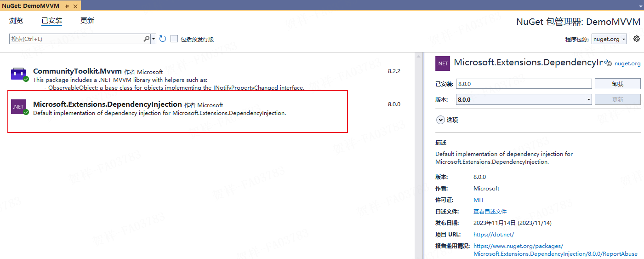Screen dimensions: 644x259
Task: Open the 版本 8.0.0 version dropdown
Action: click(524, 99)
